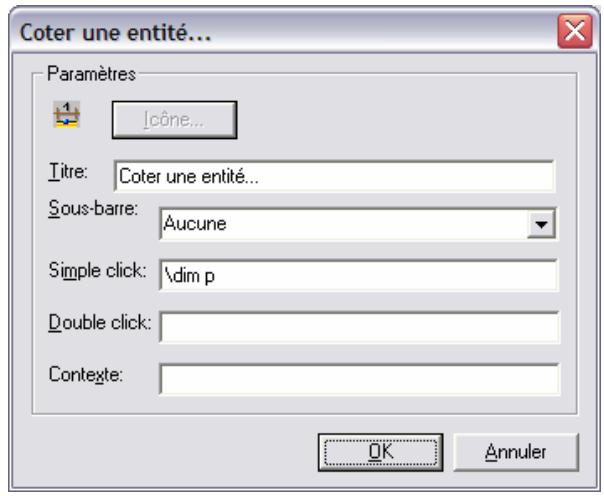Click inside the Titre text field
The width and height of the screenshot is (604, 496).
tap(334, 176)
